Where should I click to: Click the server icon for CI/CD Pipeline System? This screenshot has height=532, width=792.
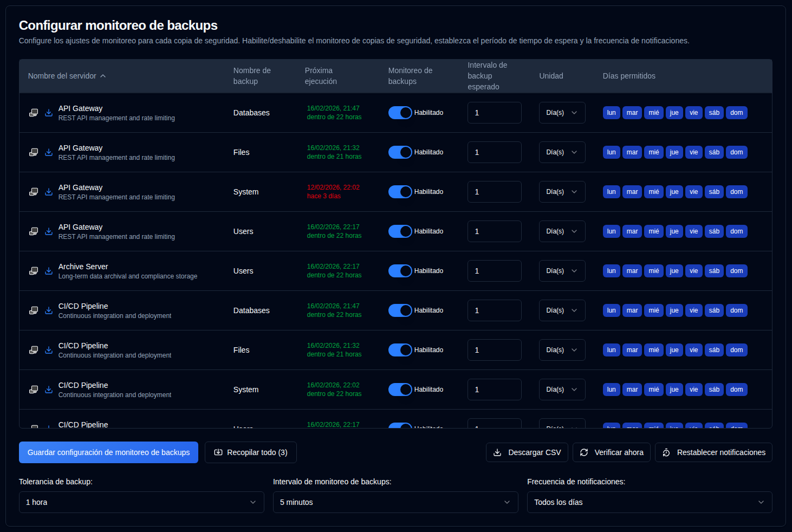coord(34,390)
